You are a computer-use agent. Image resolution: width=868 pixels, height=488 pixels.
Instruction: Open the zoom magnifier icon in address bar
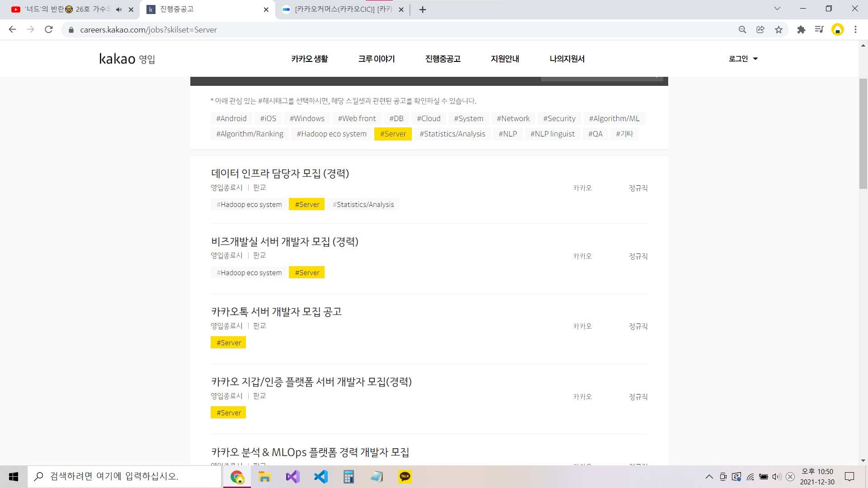pos(742,30)
